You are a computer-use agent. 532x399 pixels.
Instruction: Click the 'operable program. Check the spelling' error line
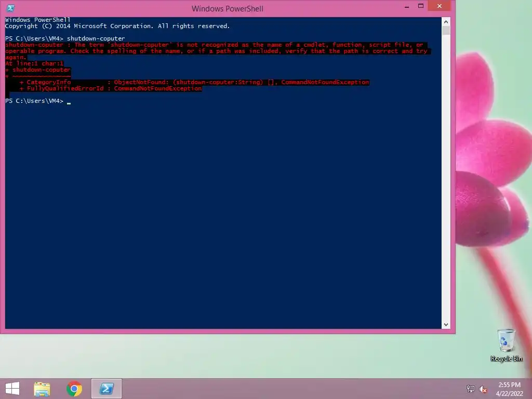click(218, 51)
